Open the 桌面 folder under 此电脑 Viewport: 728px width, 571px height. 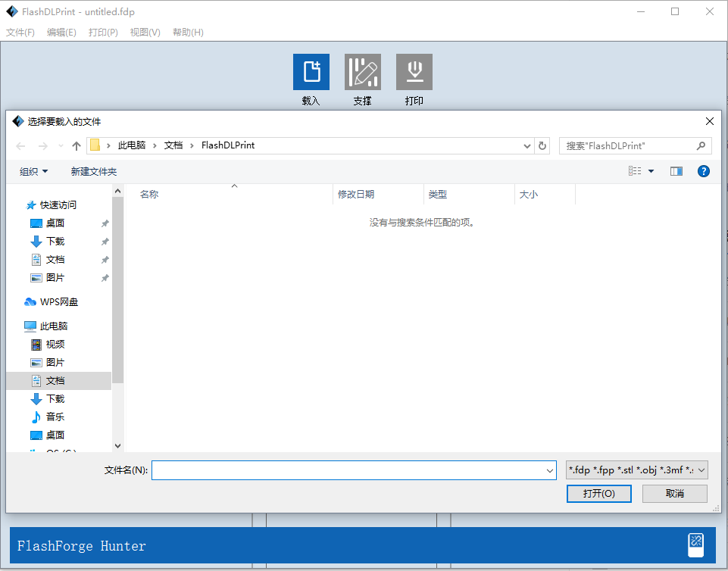pyautogui.click(x=55, y=435)
